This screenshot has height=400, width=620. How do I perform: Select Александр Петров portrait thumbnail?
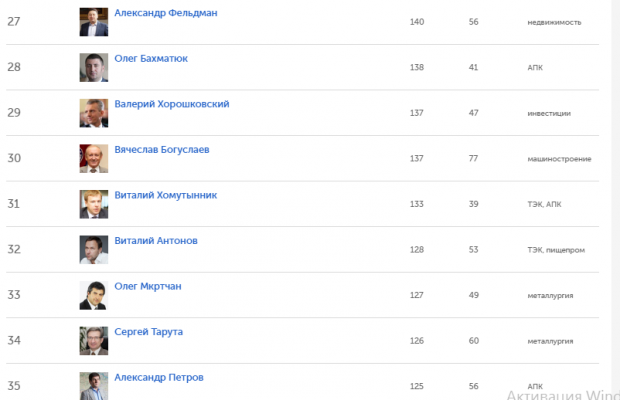pos(94,385)
